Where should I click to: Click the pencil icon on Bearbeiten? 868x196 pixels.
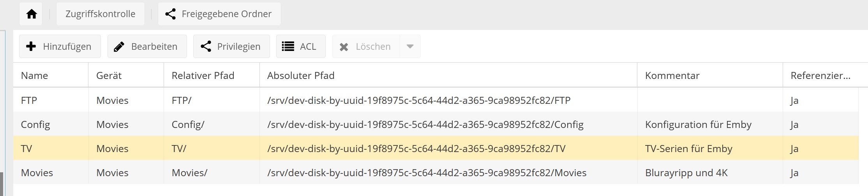119,47
